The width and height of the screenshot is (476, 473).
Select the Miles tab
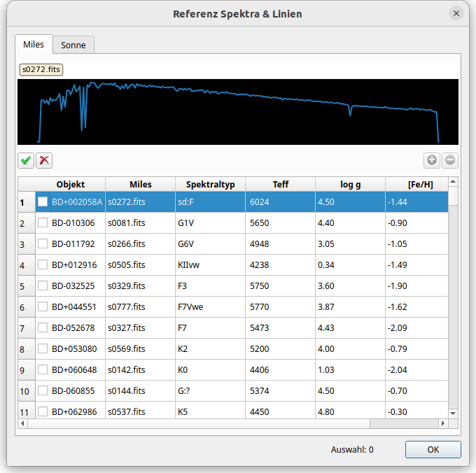(34, 44)
